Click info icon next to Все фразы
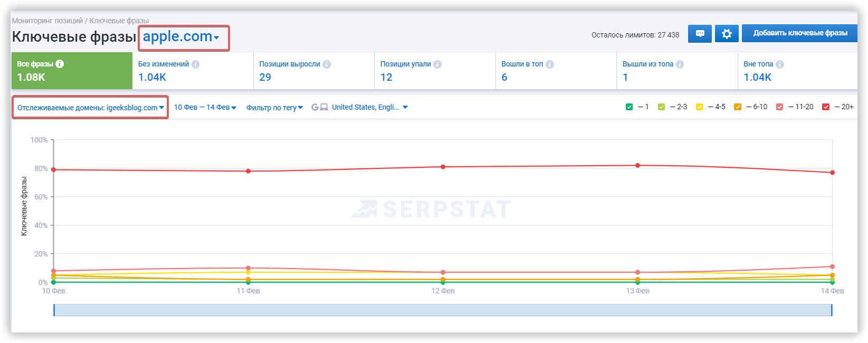The image size is (868, 343). tap(60, 64)
